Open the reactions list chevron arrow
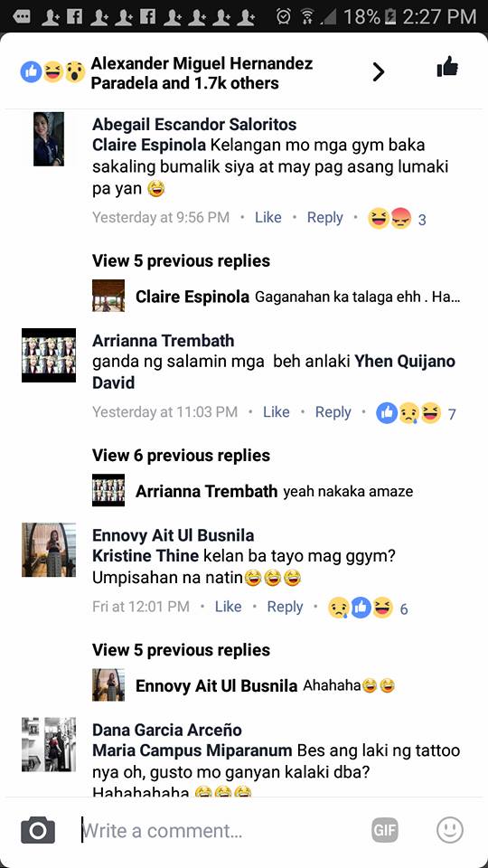488x868 pixels. 378,71
